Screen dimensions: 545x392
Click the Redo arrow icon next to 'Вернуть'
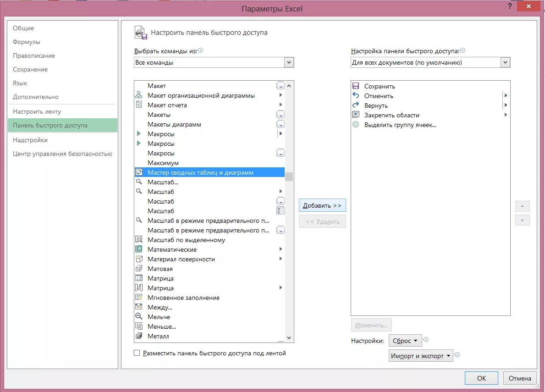[356, 105]
